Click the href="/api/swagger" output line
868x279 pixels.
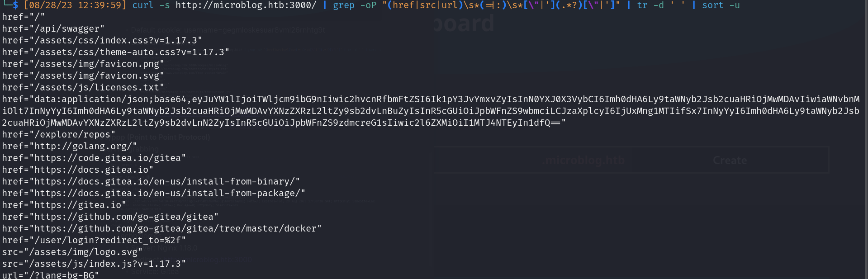53,29
